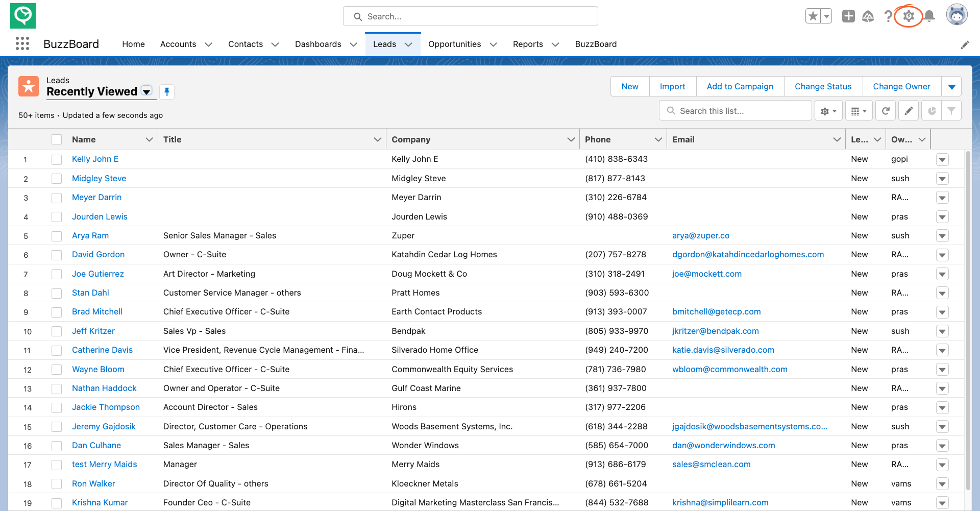Click the Change Status button
The image size is (980, 511).
point(823,87)
